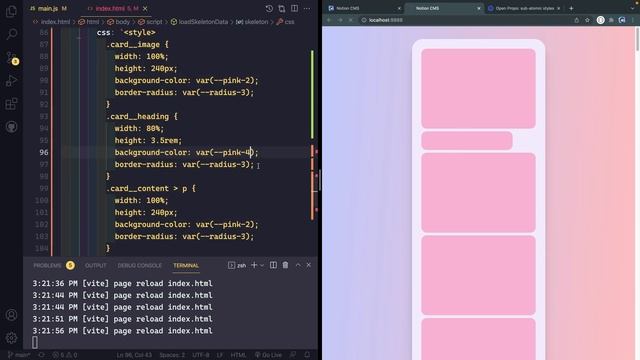Screen dimensions: 640x360
Task: Click the 'height: 3.5rem;' code line
Action: coord(148,140)
